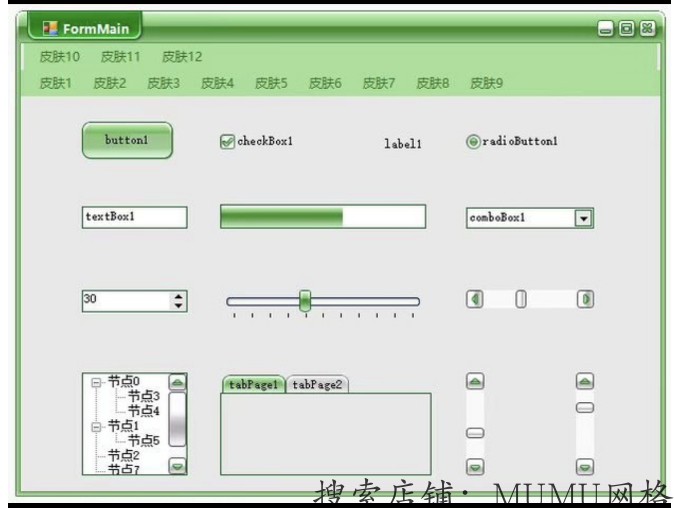The width and height of the screenshot is (674, 508).
Task: Open 皮肤8 in the menu bar
Action: [433, 83]
